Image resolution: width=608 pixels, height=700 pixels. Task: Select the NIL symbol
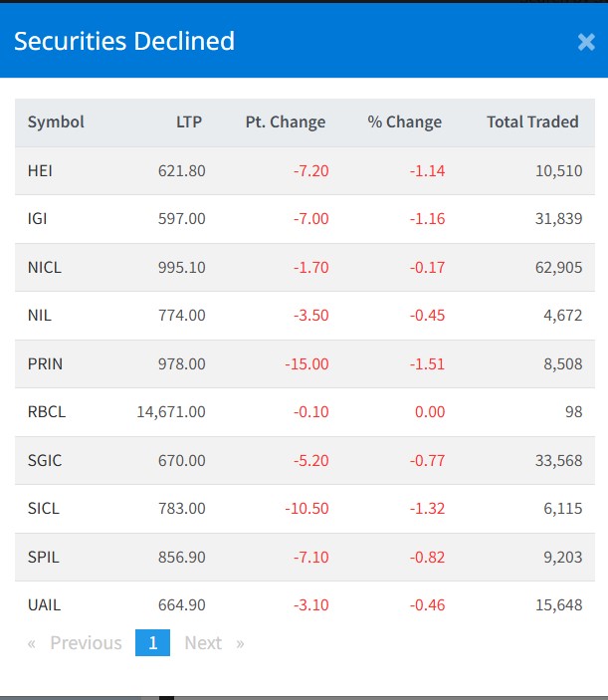39,316
